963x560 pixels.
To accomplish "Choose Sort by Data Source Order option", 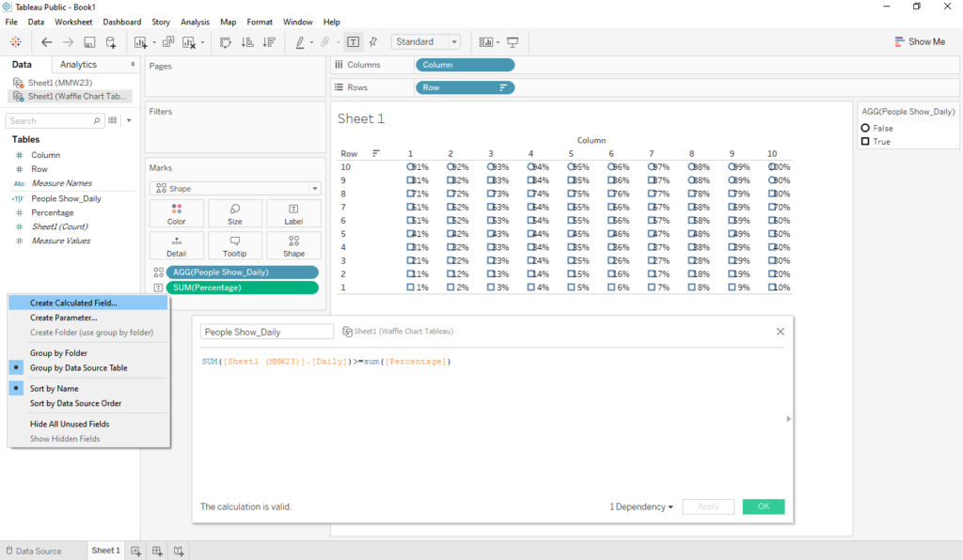I will pos(88,404).
